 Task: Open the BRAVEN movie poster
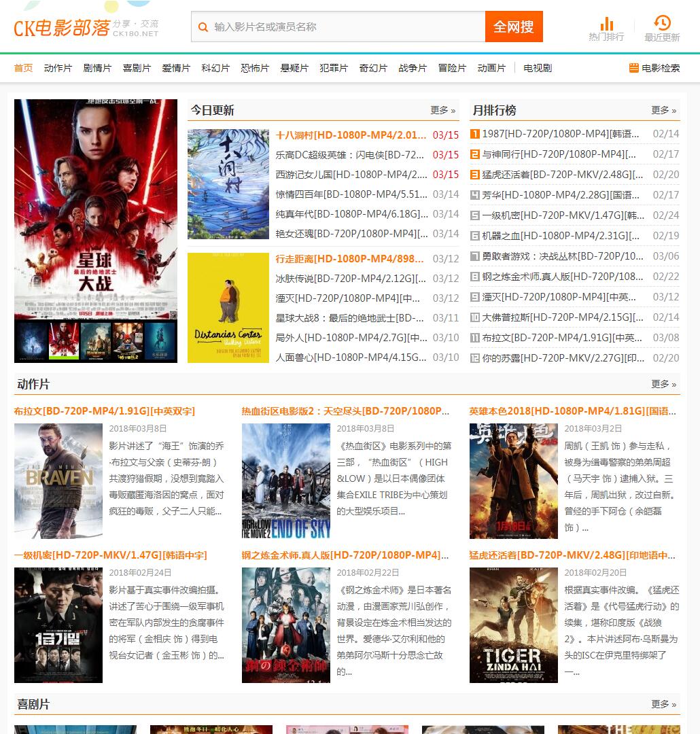pos(58,480)
